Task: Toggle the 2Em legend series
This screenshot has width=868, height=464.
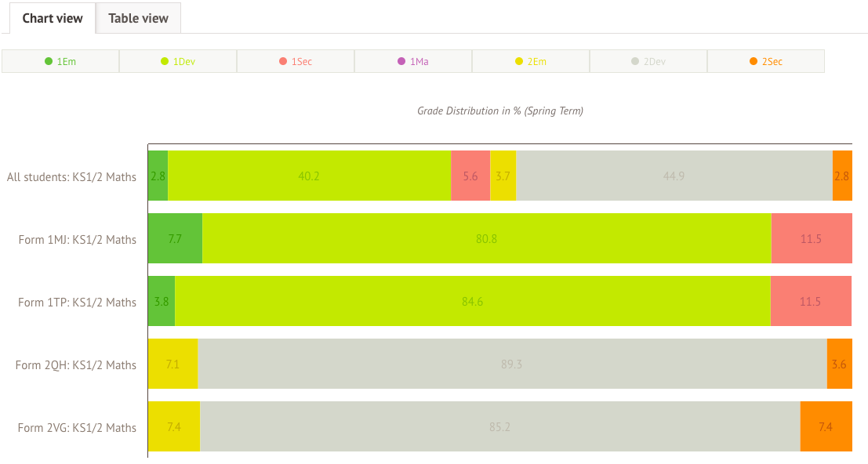Action: click(x=531, y=61)
